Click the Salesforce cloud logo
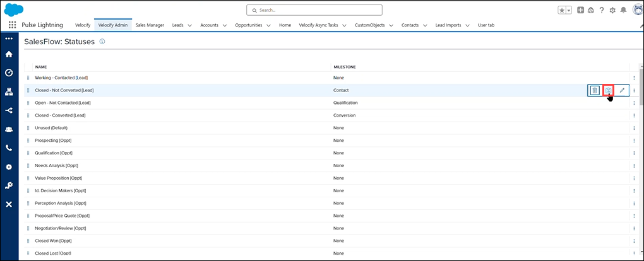Screen dimensions: 644x261 pyautogui.click(x=13, y=9)
